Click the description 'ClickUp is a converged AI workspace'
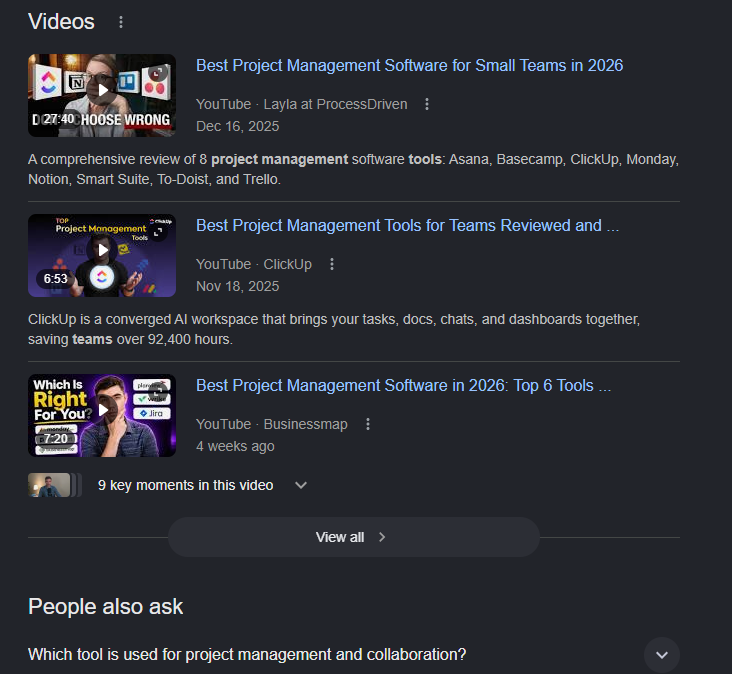 [334, 329]
